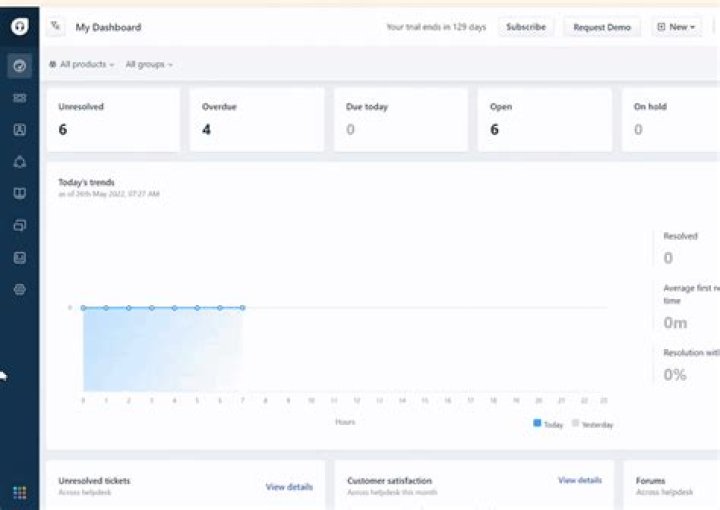Click the 0% resolution value
The height and width of the screenshot is (510, 720).
675,375
